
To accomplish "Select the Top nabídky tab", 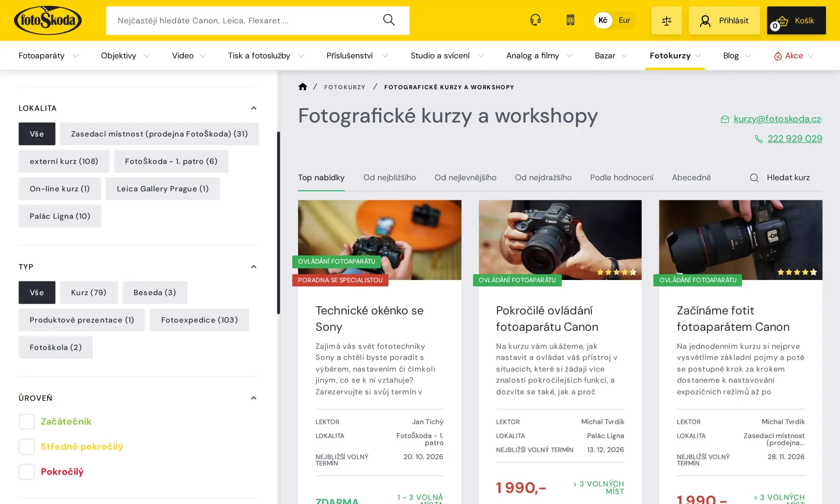I will [321, 178].
